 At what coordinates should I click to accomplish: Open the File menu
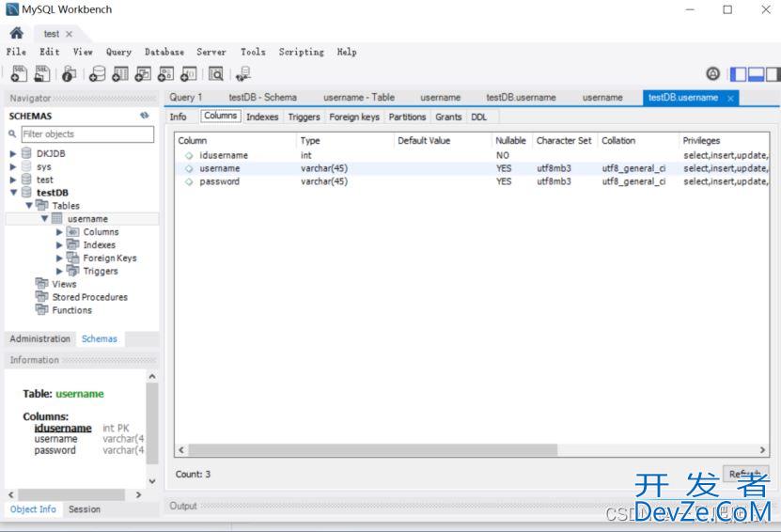pos(16,52)
